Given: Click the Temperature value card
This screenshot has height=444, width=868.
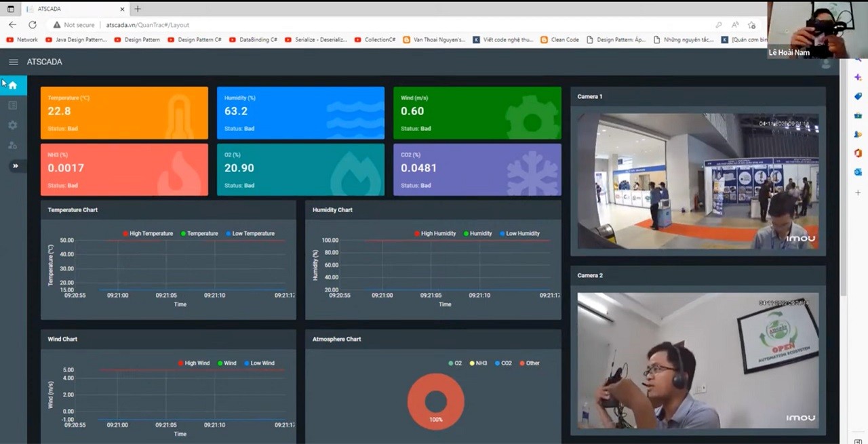Looking at the screenshot, I should click(x=124, y=113).
